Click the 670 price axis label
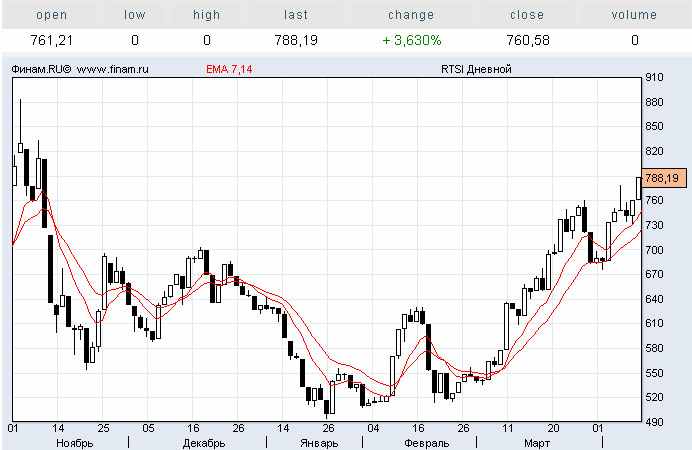The image size is (692, 450). (x=654, y=274)
